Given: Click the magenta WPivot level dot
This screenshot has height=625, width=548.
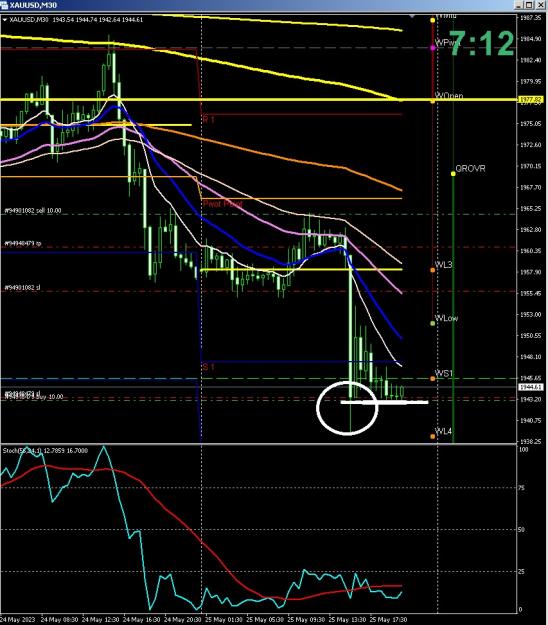Looking at the screenshot, I should click(x=433, y=48).
